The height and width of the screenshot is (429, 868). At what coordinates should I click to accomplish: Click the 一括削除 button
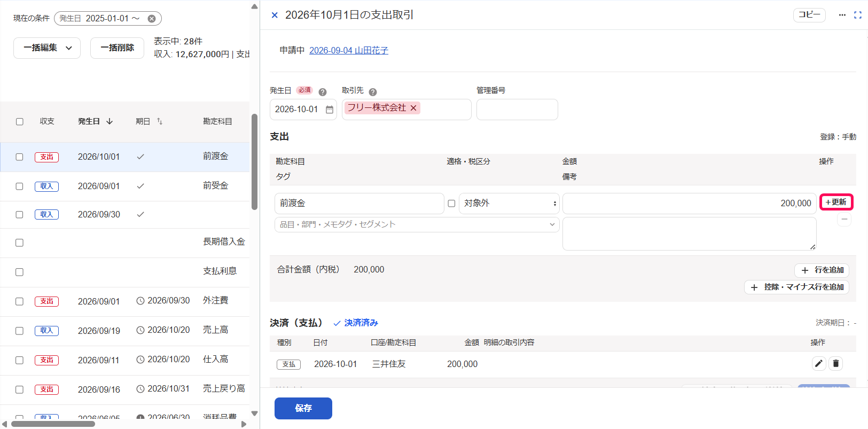[117, 48]
